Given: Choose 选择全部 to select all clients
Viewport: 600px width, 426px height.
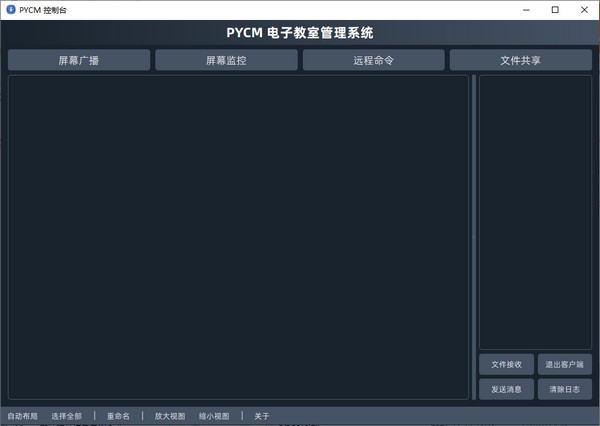Looking at the screenshot, I should [x=67, y=416].
